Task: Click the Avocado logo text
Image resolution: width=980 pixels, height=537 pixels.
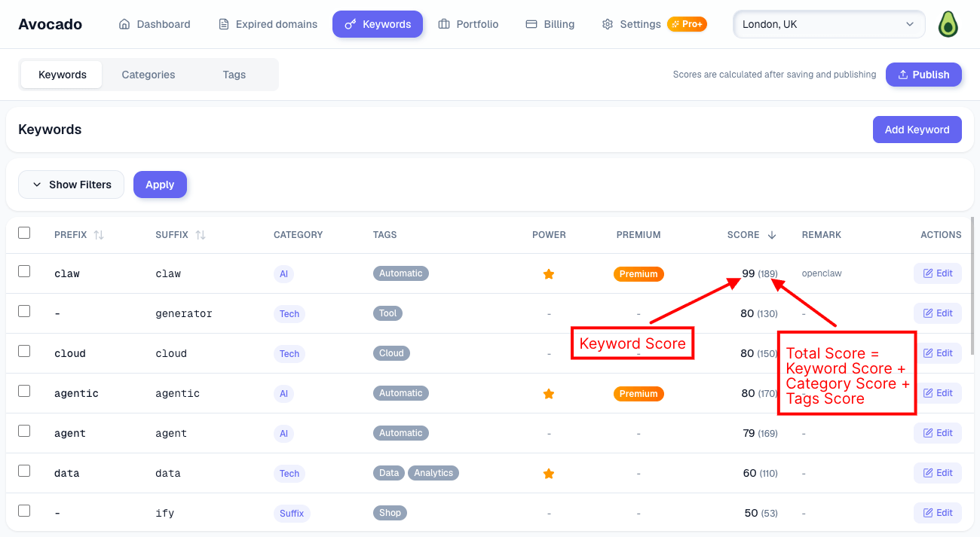Action: (x=50, y=24)
